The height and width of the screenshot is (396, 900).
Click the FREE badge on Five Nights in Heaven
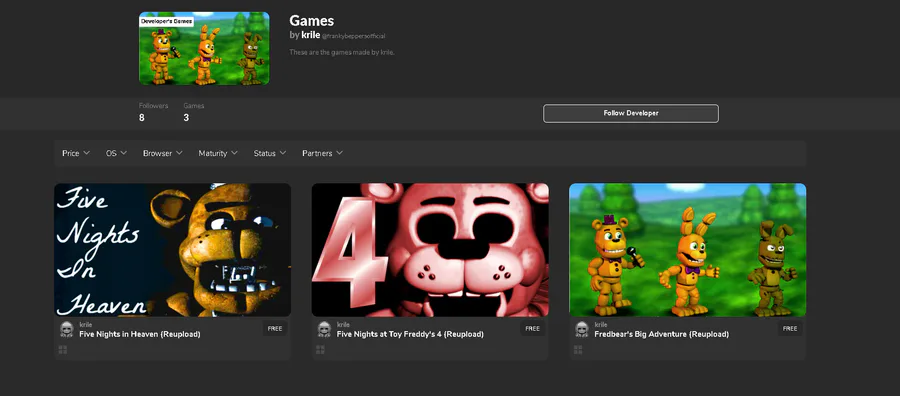(x=275, y=329)
